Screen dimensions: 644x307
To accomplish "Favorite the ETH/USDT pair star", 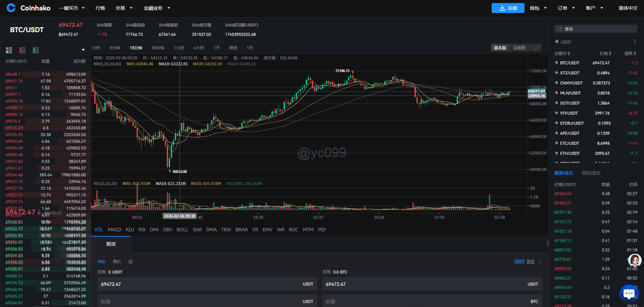I will [x=557, y=153].
